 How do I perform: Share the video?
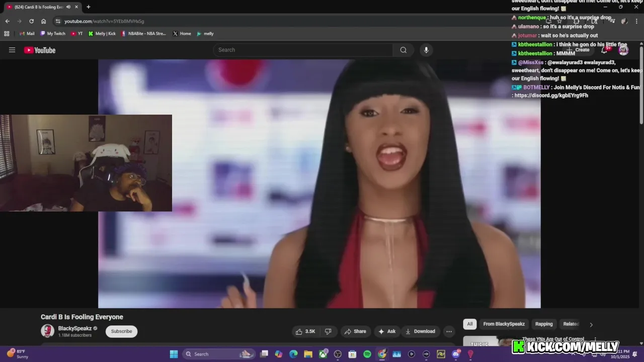click(355, 331)
